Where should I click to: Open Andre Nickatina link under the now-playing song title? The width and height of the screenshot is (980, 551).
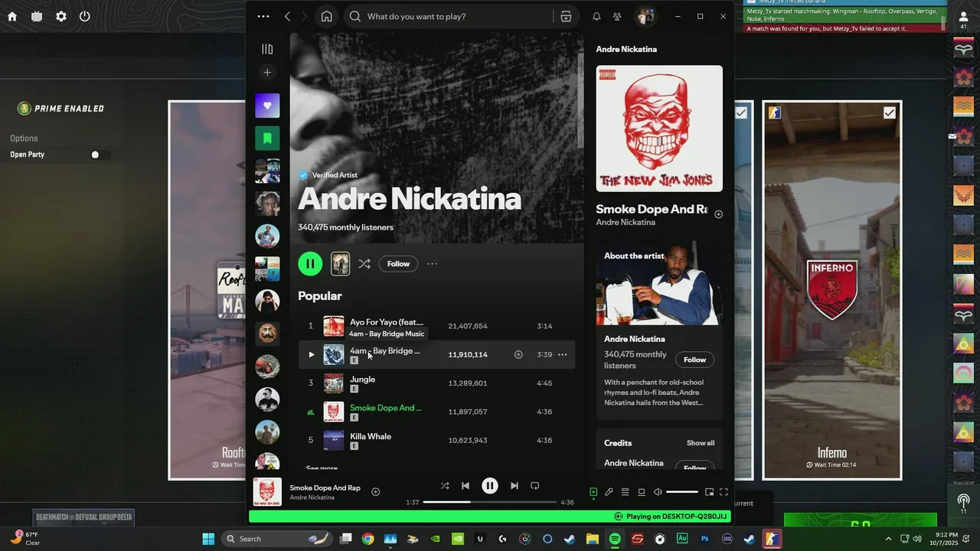[312, 497]
